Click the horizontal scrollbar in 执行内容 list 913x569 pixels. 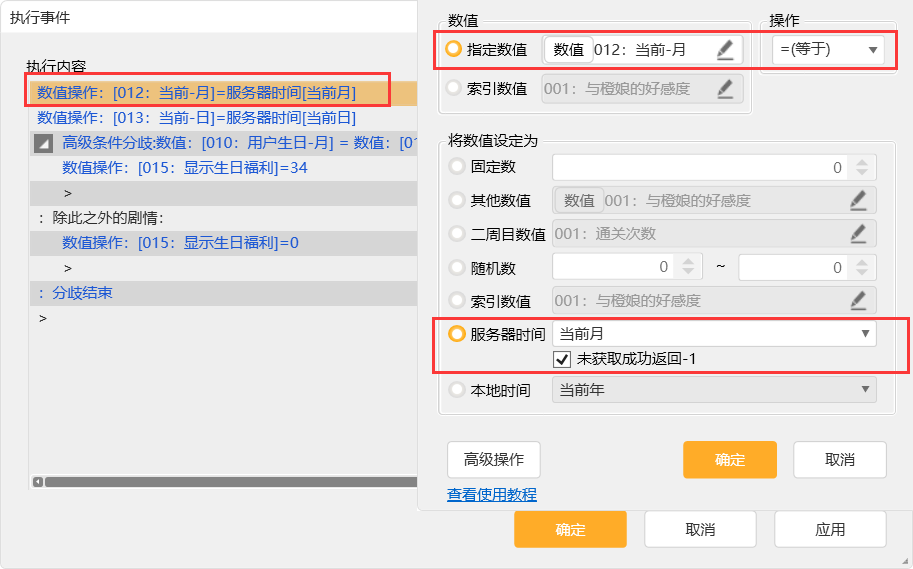pos(220,481)
